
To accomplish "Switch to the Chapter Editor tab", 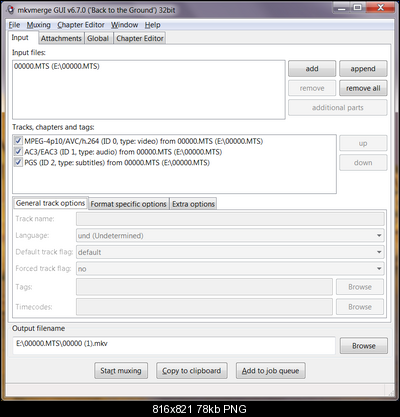I will (x=140, y=38).
